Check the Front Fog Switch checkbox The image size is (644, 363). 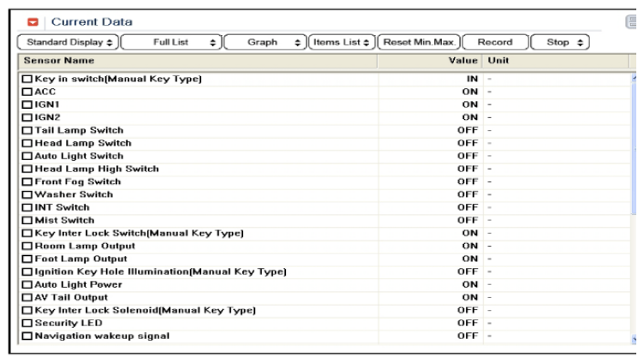[27, 181]
